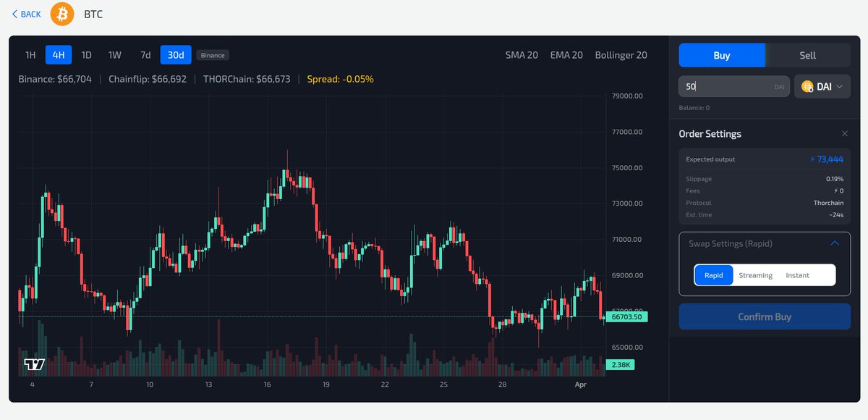The height and width of the screenshot is (420, 868).
Task: Switch chart interval to 1W
Action: [115, 55]
